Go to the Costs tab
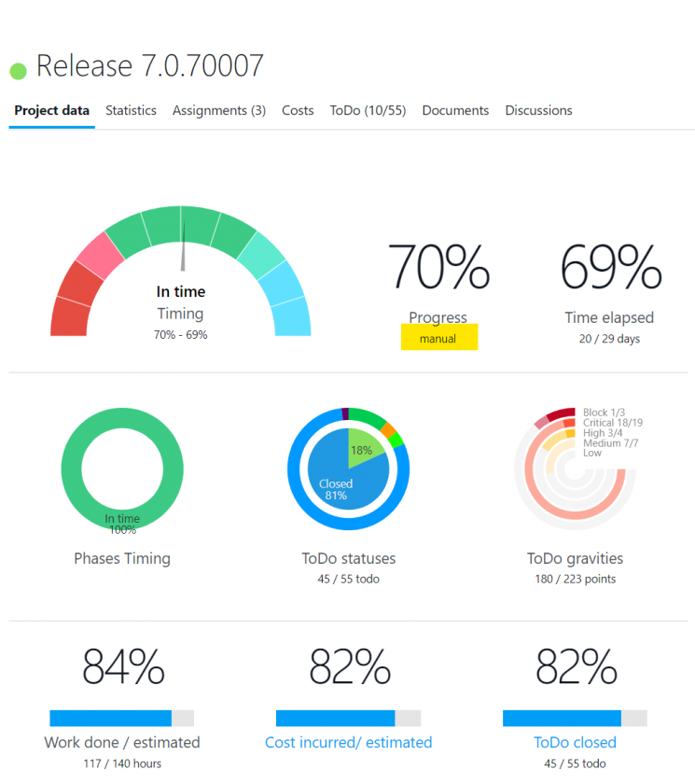This screenshot has height=784, width=695. coord(298,110)
